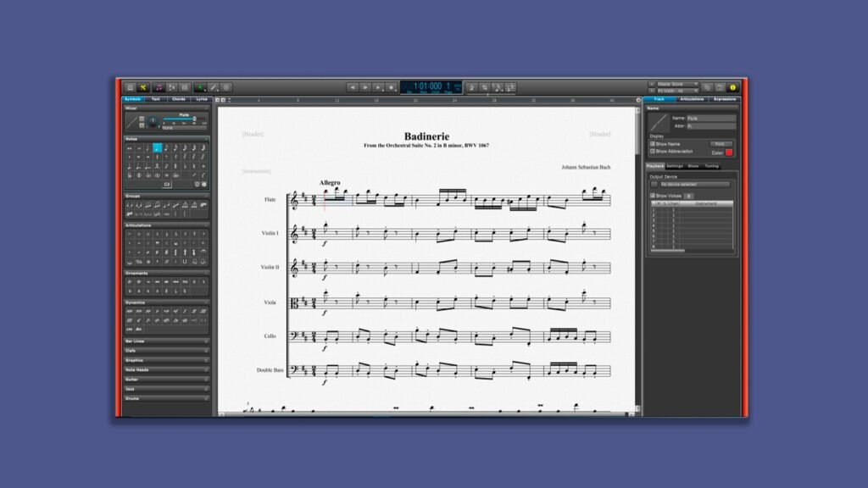
Task: Select the Tuning sub-tab
Action: coord(711,166)
